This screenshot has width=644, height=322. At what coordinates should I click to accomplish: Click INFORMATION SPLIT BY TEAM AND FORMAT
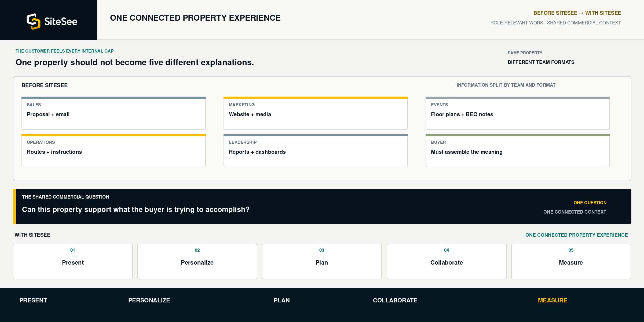tap(506, 85)
